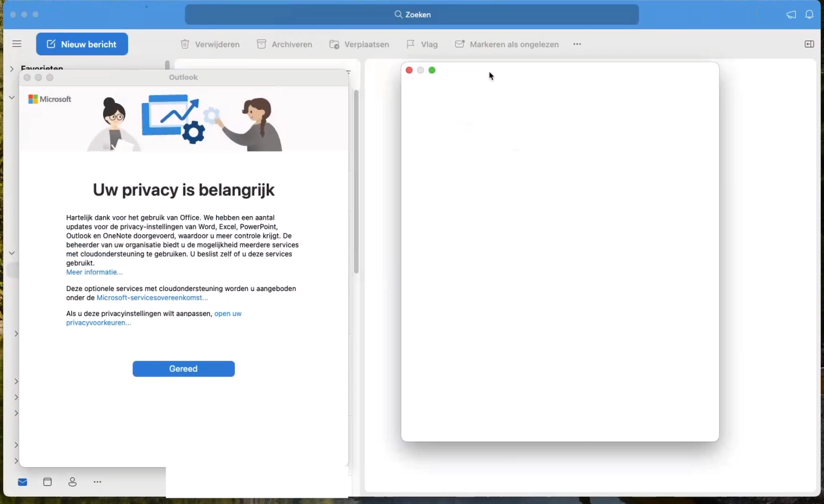Click the Archiveren toolbar button
The width and height of the screenshot is (824, 504).
(x=284, y=44)
